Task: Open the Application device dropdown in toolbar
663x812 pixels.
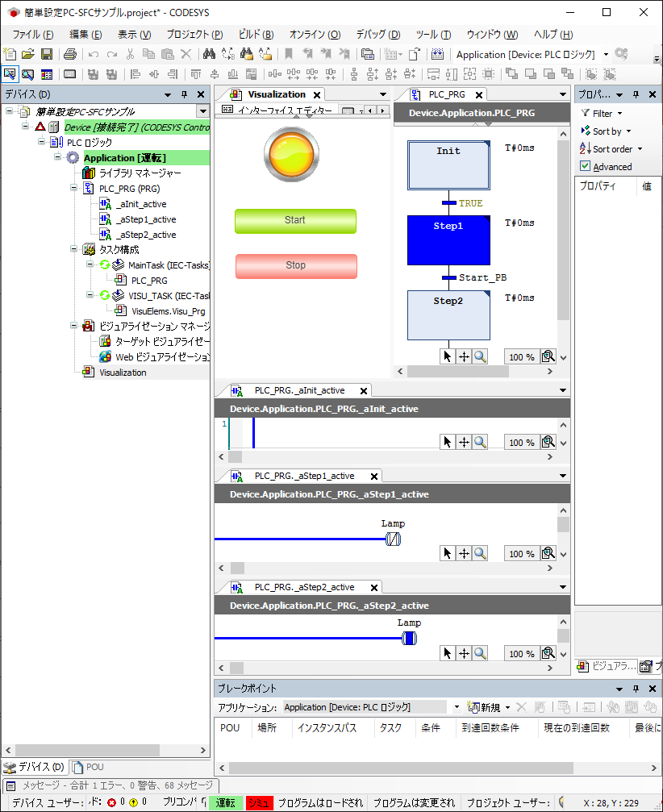Action: pos(606,55)
